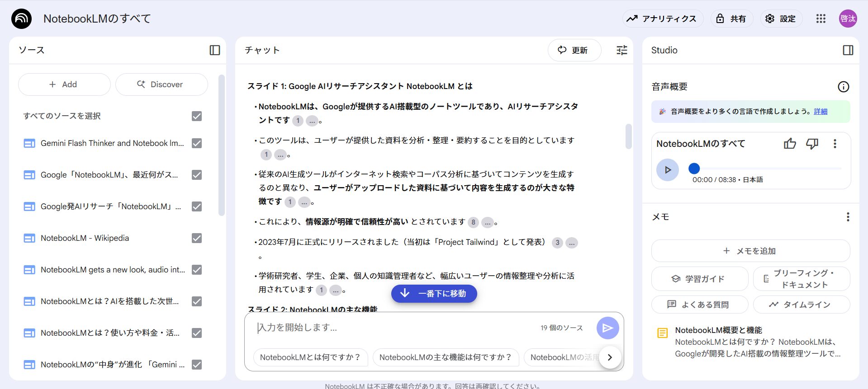
Task: Click the sources panel scrollbar
Action: point(222,145)
